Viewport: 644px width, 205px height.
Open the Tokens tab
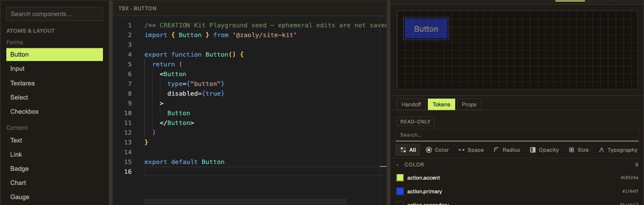tap(442, 104)
